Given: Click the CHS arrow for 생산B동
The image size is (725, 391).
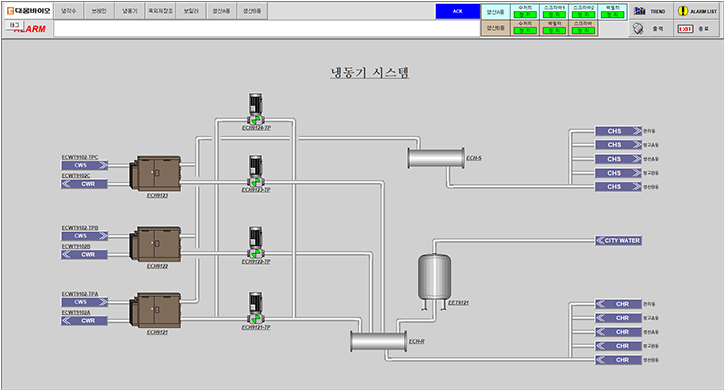Looking at the screenshot, I should (x=618, y=187).
